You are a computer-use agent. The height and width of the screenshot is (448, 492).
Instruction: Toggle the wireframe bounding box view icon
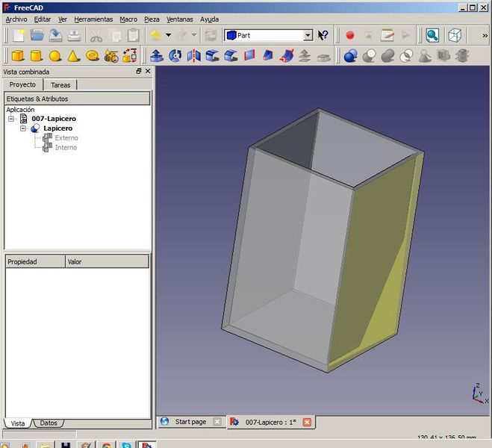coord(455,35)
